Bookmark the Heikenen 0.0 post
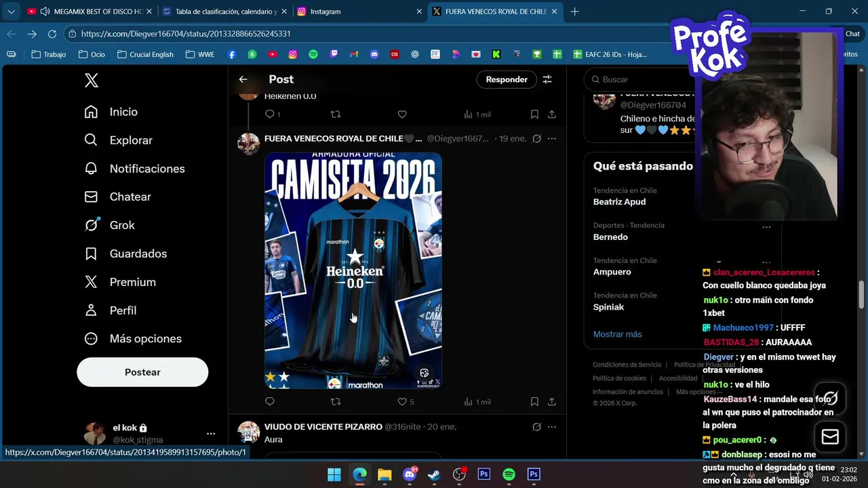 (x=534, y=115)
